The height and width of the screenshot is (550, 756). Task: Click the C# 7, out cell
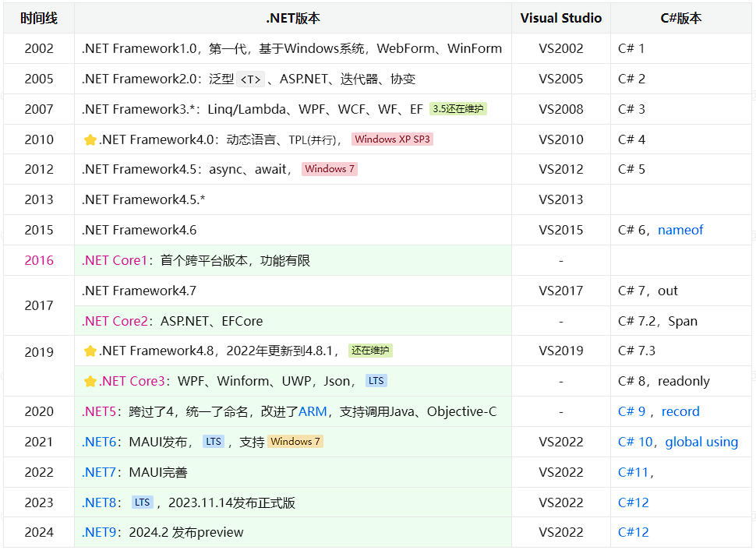pos(680,291)
